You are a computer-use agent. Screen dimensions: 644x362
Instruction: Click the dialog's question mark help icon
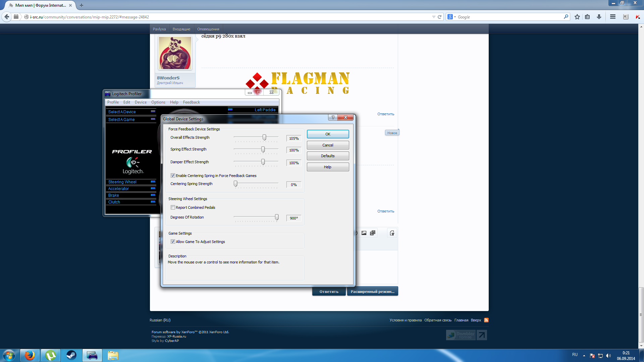(x=333, y=117)
